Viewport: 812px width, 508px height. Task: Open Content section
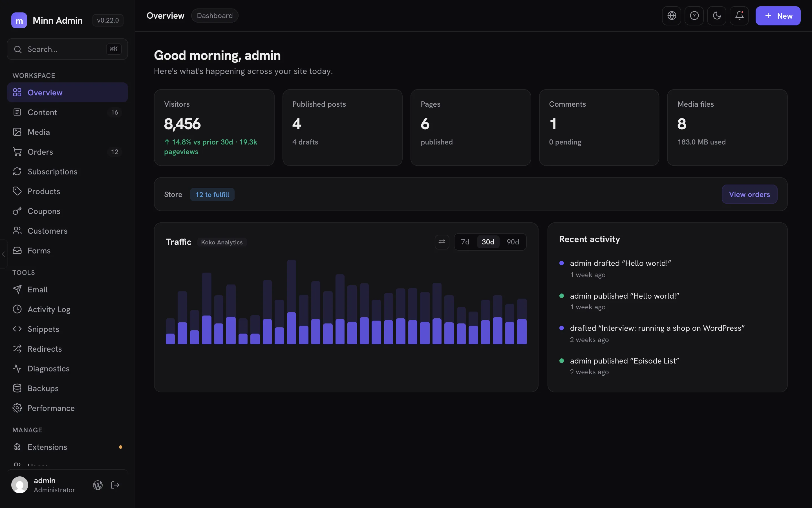tap(67, 112)
